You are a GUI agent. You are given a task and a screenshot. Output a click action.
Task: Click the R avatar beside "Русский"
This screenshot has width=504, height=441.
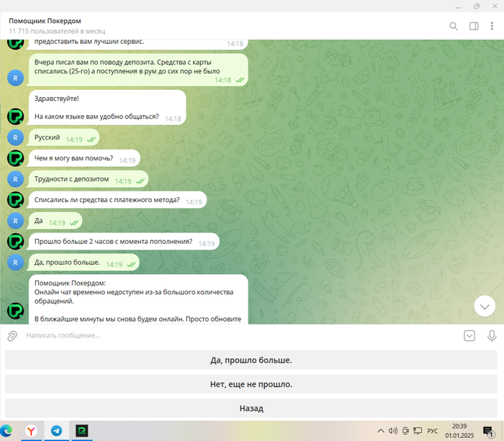pyautogui.click(x=15, y=137)
